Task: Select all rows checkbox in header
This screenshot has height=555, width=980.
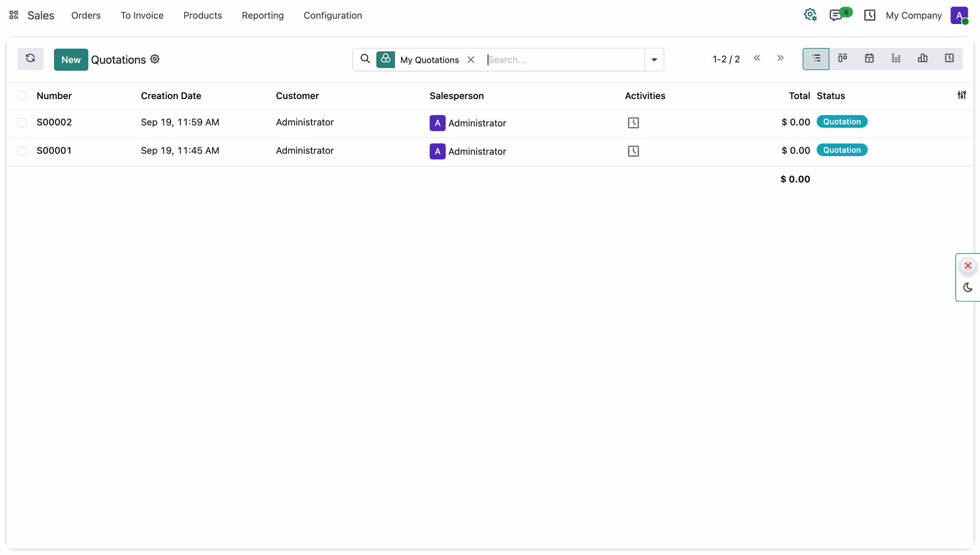Action: [x=22, y=96]
